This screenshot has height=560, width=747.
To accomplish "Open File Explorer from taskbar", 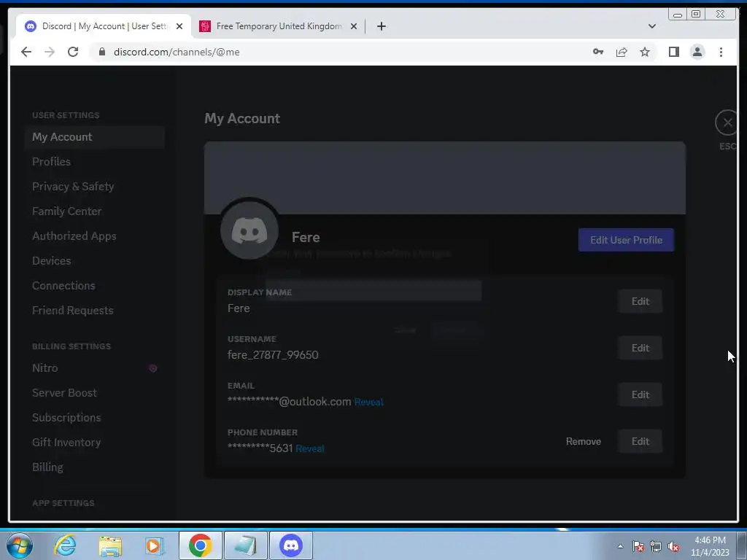I will (110, 545).
